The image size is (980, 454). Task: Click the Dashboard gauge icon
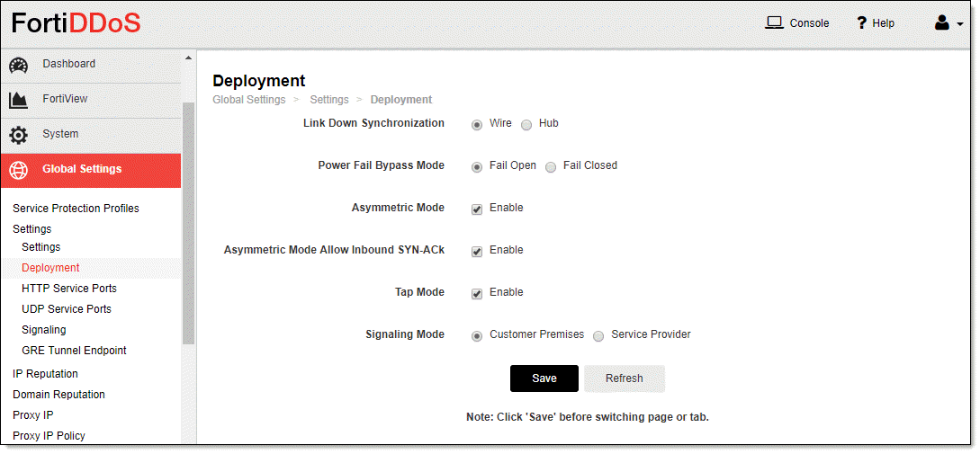[x=19, y=65]
